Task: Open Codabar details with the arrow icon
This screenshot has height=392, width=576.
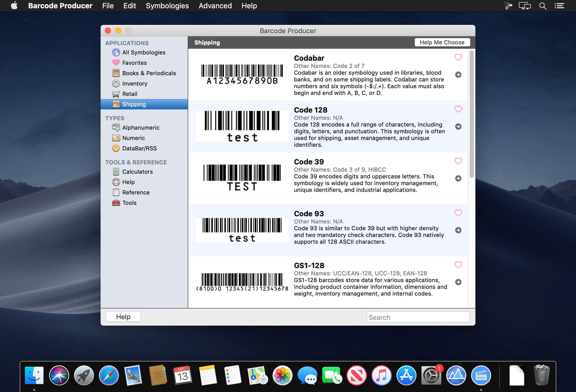Action: pos(458,75)
